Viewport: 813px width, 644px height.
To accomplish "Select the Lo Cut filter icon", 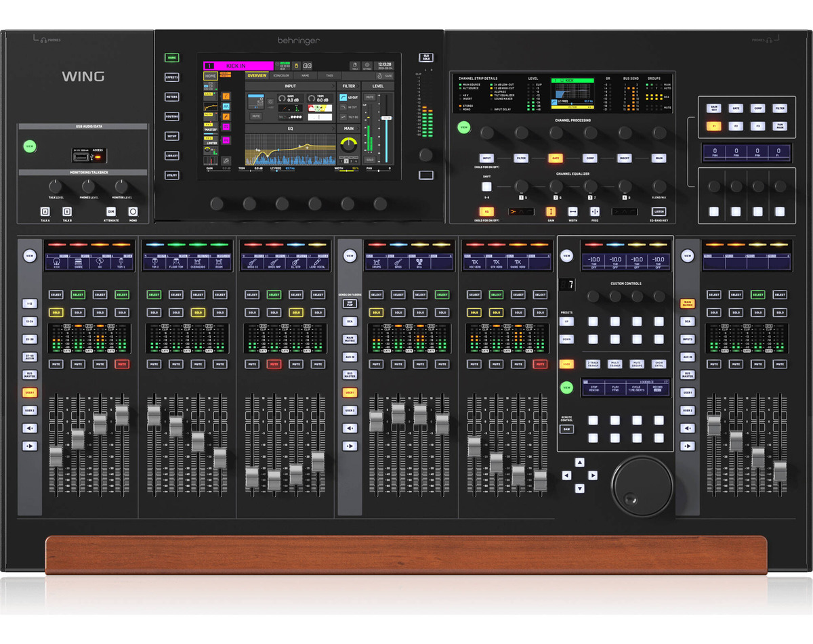I will coord(343,98).
